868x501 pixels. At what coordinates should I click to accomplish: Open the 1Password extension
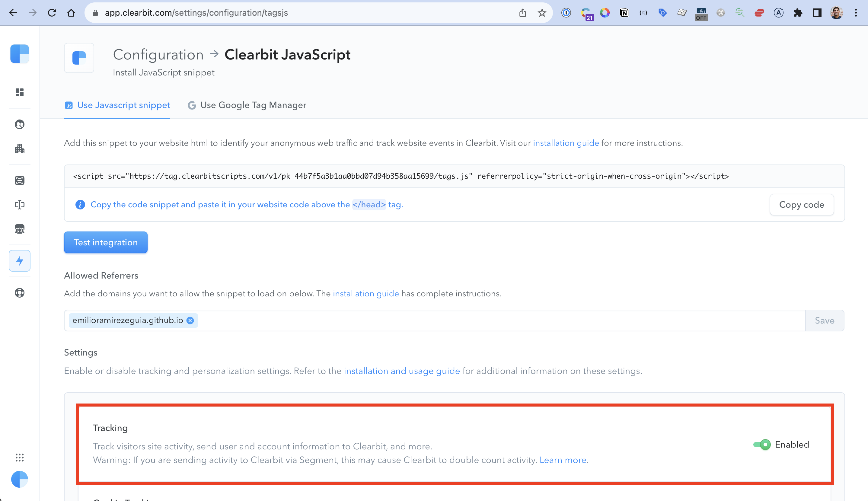point(566,13)
